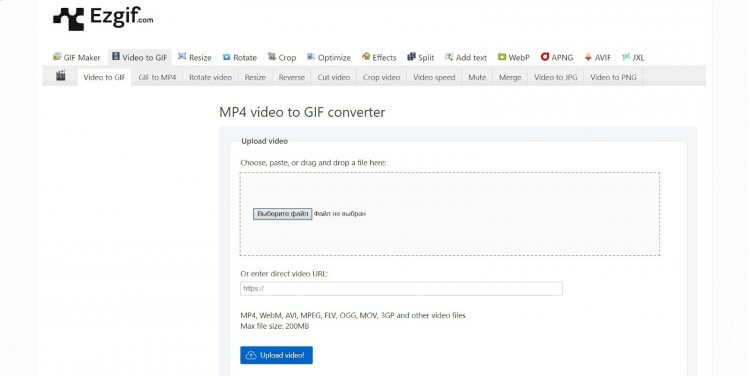The width and height of the screenshot is (750, 376).
Task: Click the Optimize tool icon
Action: (311, 56)
